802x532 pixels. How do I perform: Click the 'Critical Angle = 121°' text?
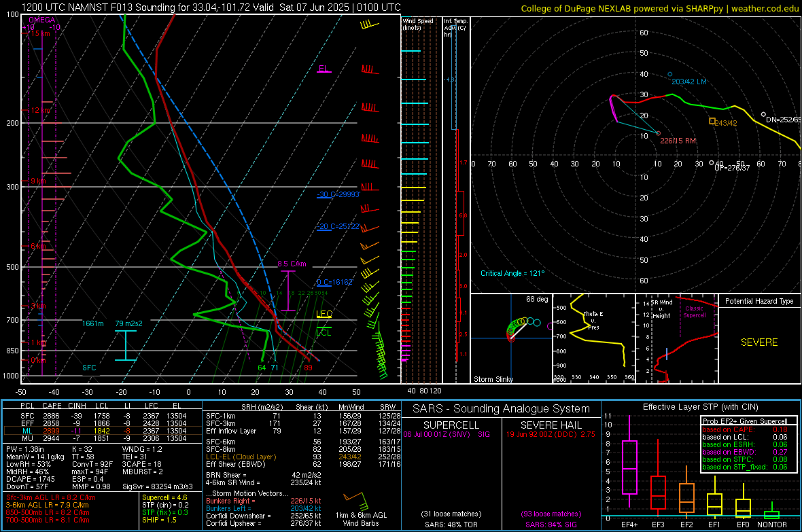pyautogui.click(x=512, y=273)
